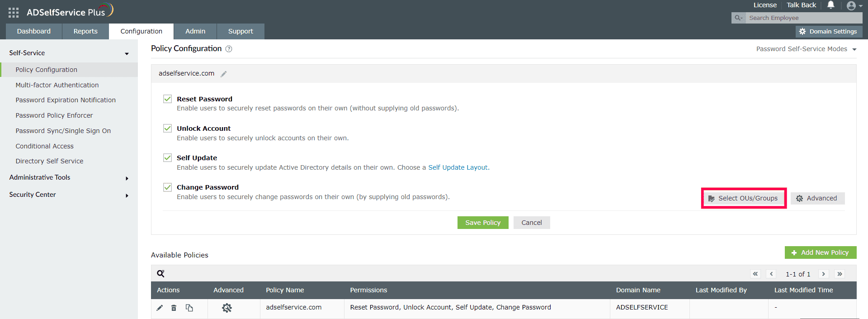The height and width of the screenshot is (319, 868).
Task: Expand the Administrative Tools section
Action: tap(69, 177)
